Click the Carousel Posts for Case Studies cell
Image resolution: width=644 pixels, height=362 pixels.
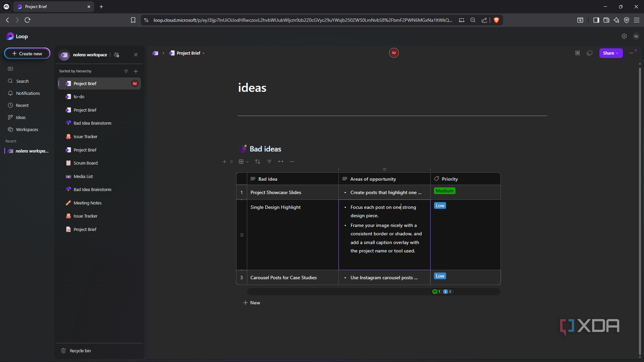point(284,278)
